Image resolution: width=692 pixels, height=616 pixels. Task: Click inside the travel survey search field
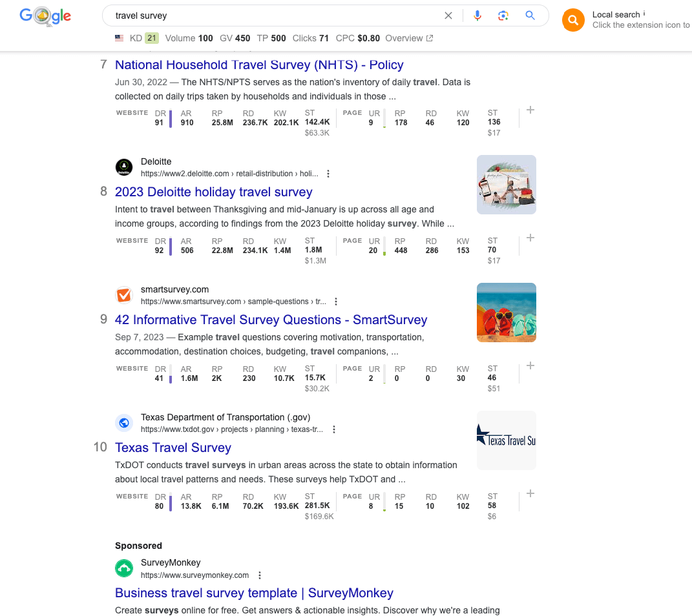[271, 15]
